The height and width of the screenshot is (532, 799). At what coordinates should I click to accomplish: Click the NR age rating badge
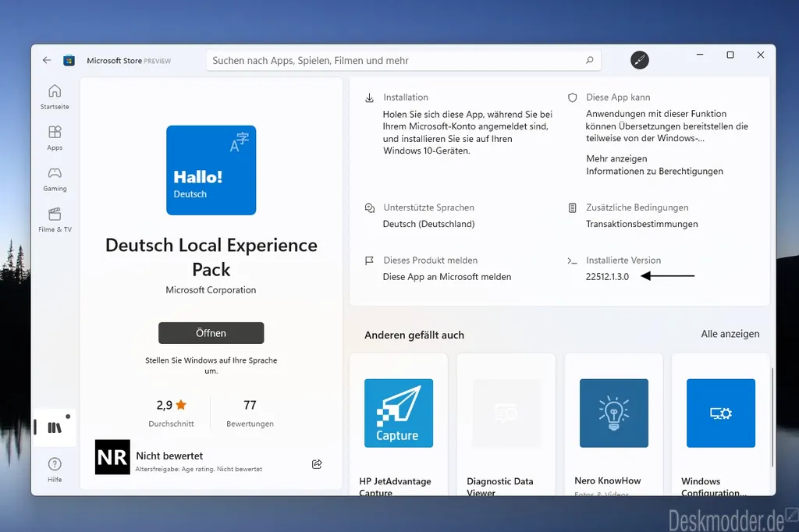click(x=112, y=457)
